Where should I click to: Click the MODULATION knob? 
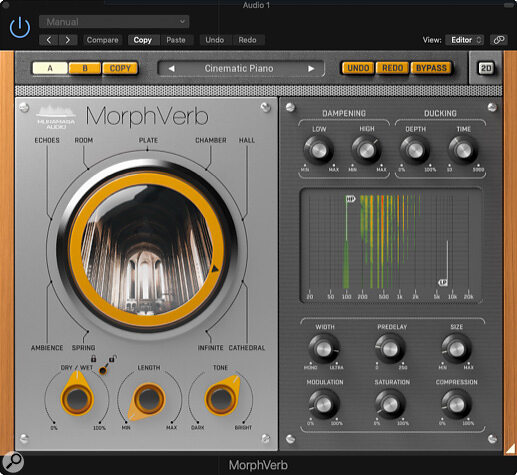324,405
